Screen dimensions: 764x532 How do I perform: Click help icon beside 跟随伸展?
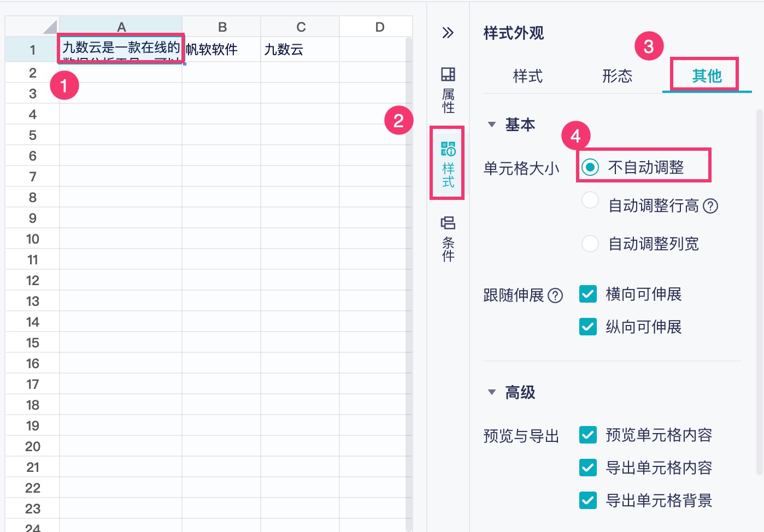coord(555,295)
